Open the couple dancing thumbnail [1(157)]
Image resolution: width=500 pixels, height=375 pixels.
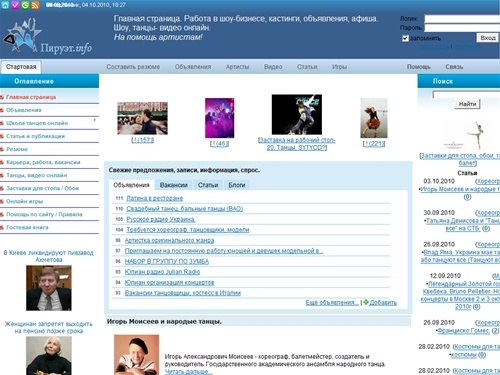coord(142,118)
